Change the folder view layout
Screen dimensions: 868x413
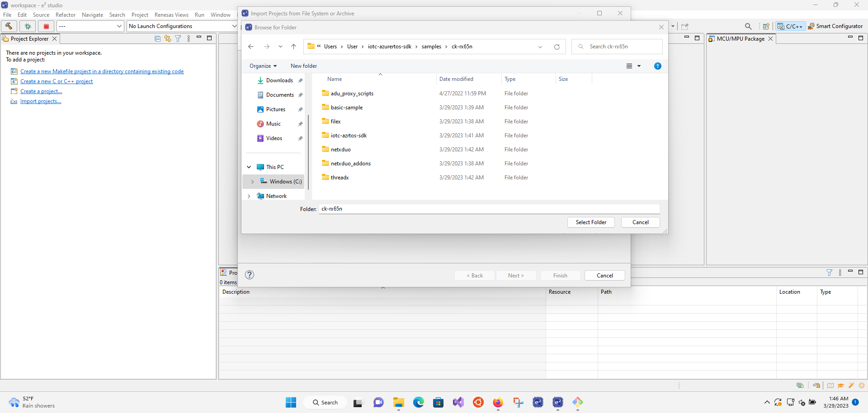point(629,66)
